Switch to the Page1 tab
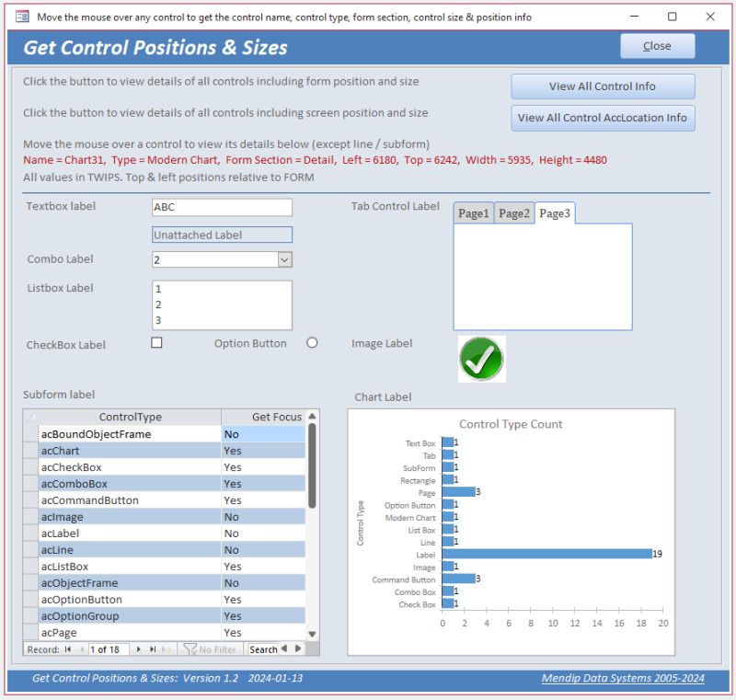 tap(473, 212)
